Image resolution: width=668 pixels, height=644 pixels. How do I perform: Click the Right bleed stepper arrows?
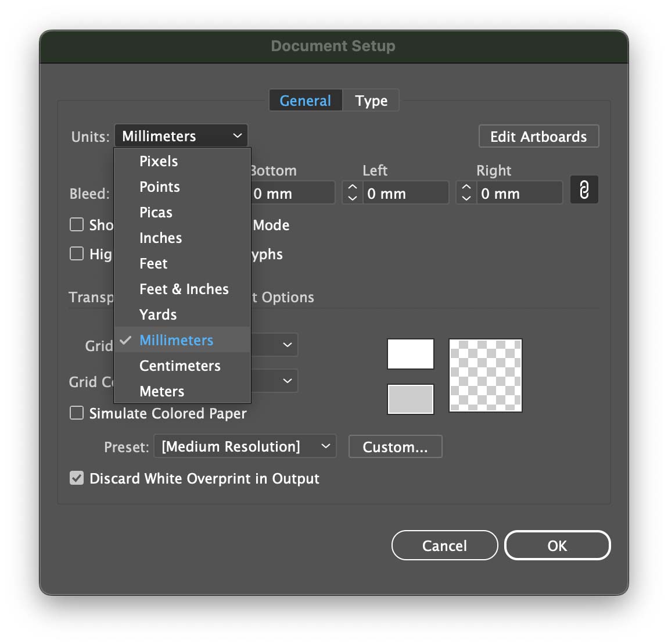pos(466,192)
